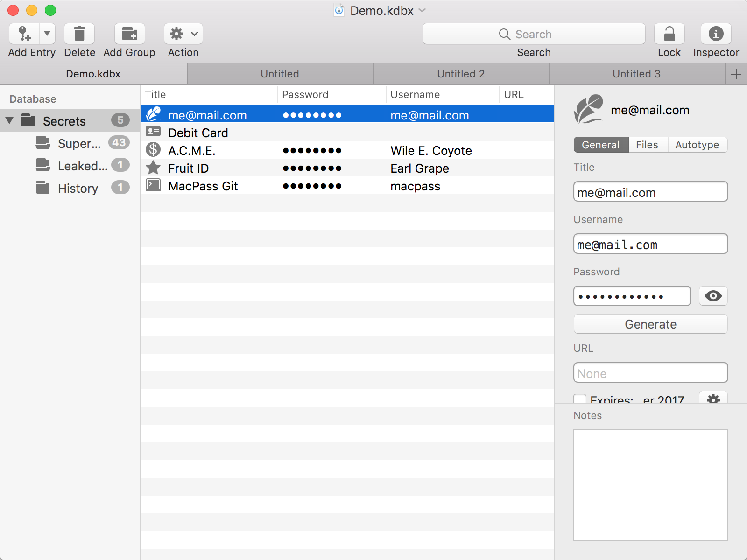Click the Generate password button
The image size is (747, 560).
click(x=650, y=324)
